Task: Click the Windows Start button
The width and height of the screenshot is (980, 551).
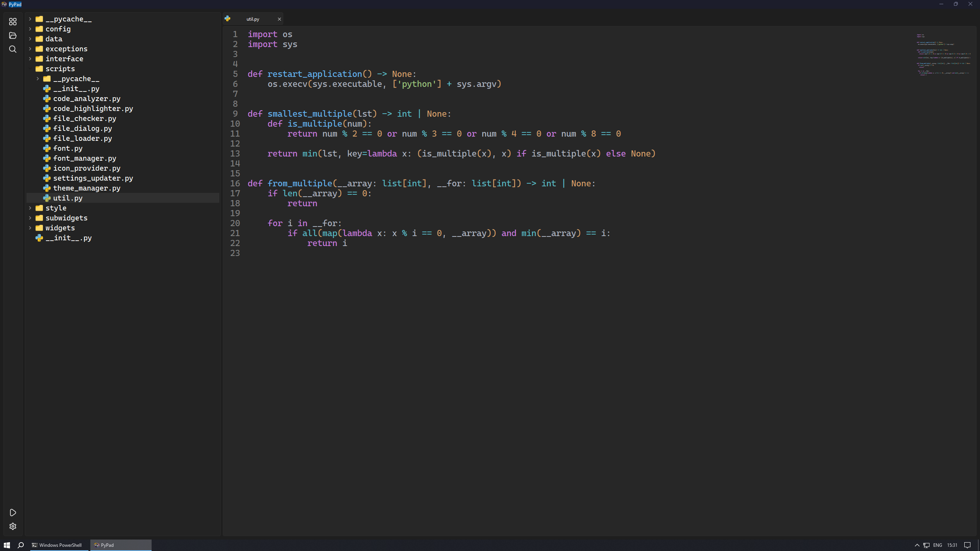Action: coord(7,545)
